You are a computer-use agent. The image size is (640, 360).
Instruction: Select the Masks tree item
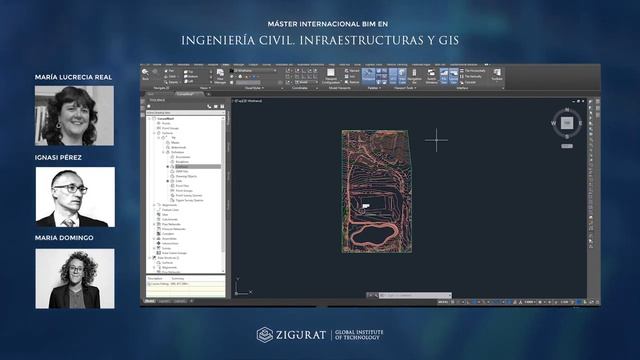(x=175, y=142)
